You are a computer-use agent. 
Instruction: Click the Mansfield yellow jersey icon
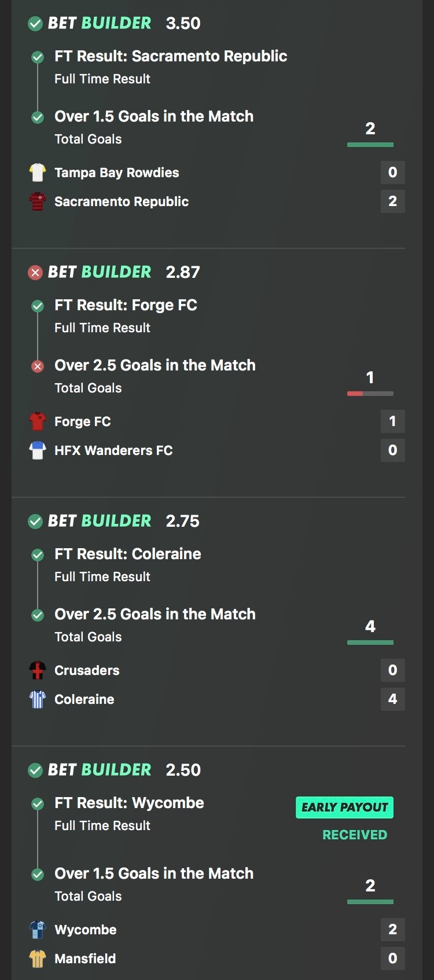[x=38, y=959]
